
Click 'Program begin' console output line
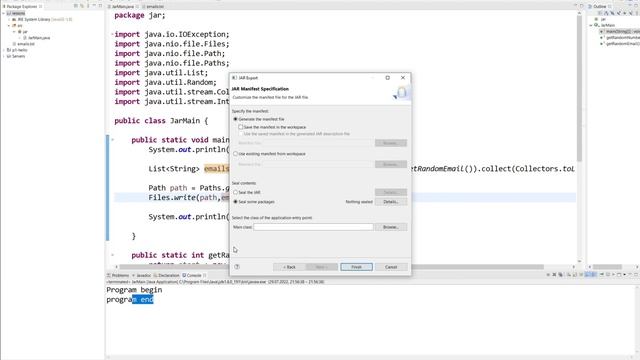pyautogui.click(x=134, y=290)
